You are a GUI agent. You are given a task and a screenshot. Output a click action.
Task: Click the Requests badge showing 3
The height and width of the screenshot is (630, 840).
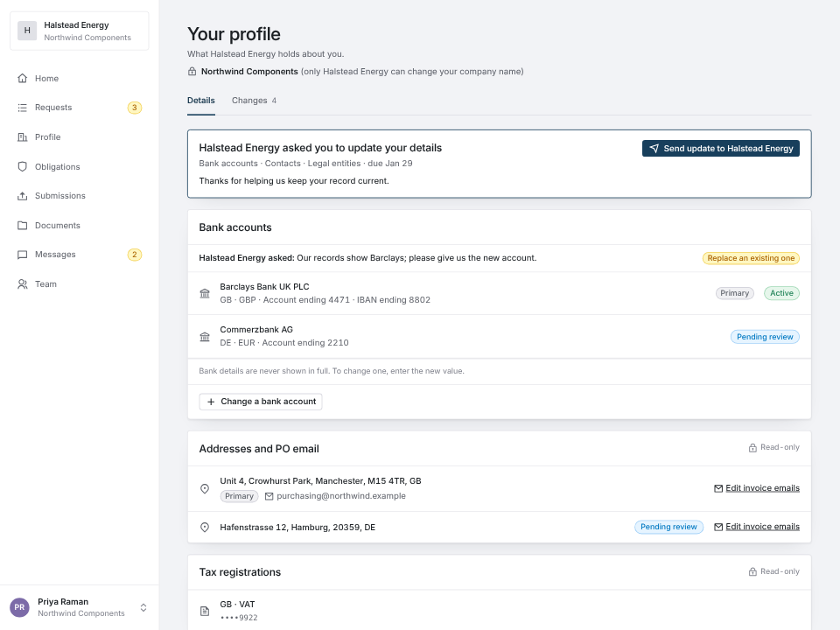135,108
